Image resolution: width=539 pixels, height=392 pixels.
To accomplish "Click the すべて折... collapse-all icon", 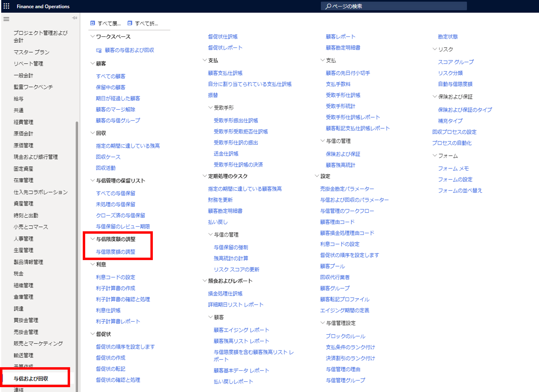I will point(130,23).
